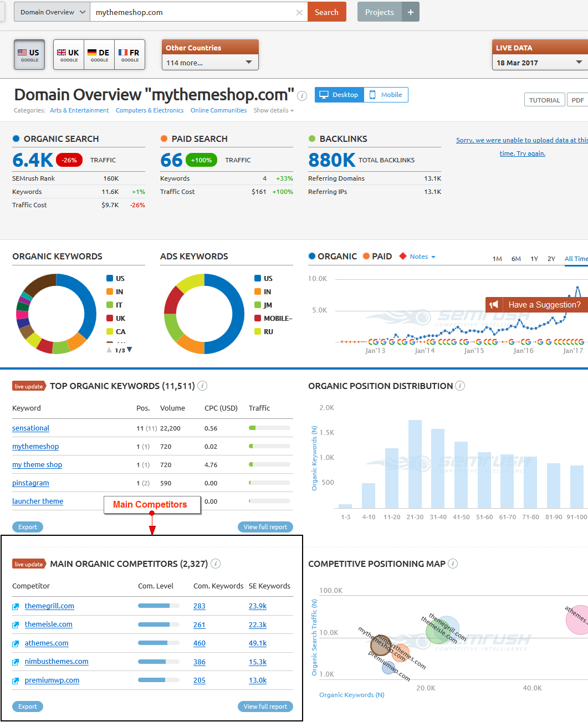Open the themegrill.com competitor link
Image resolution: width=588 pixels, height=727 pixels.
pos(49,606)
